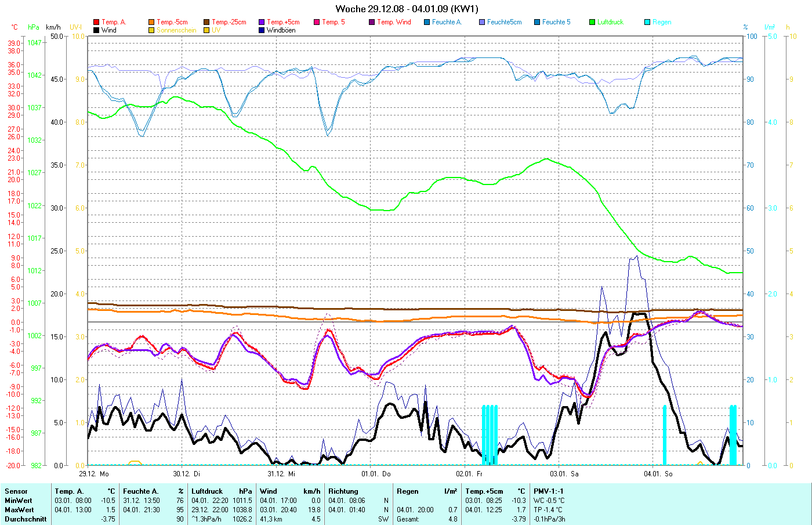Click the cyan Regen legend square

647,22
